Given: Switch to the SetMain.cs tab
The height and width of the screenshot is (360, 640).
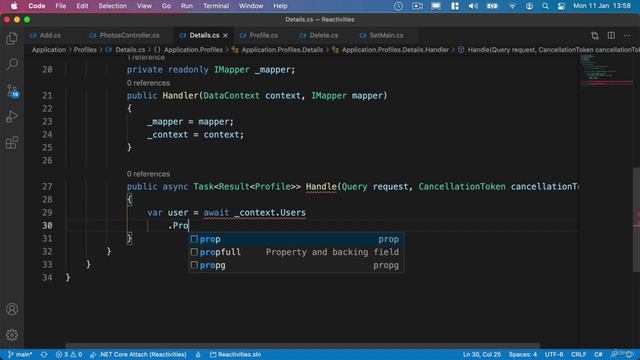Looking at the screenshot, I should pyautogui.click(x=386, y=36).
